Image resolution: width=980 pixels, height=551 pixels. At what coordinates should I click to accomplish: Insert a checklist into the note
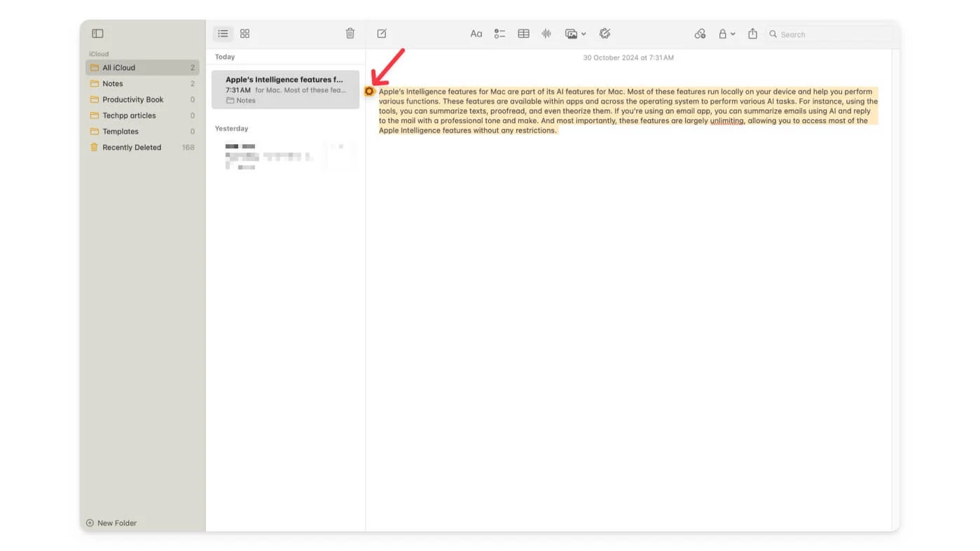point(499,34)
